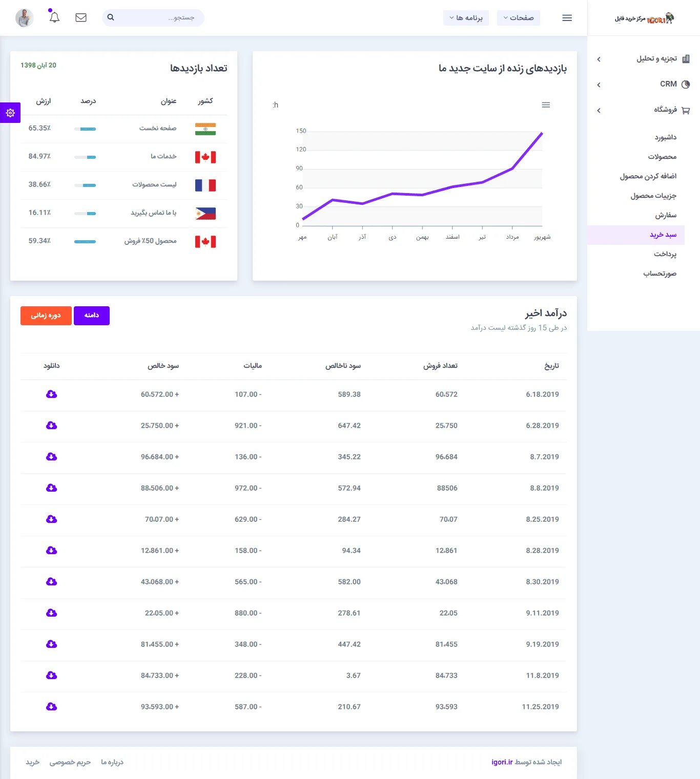Open the صفحات dropdown
This screenshot has height=779, width=700.
point(518,18)
